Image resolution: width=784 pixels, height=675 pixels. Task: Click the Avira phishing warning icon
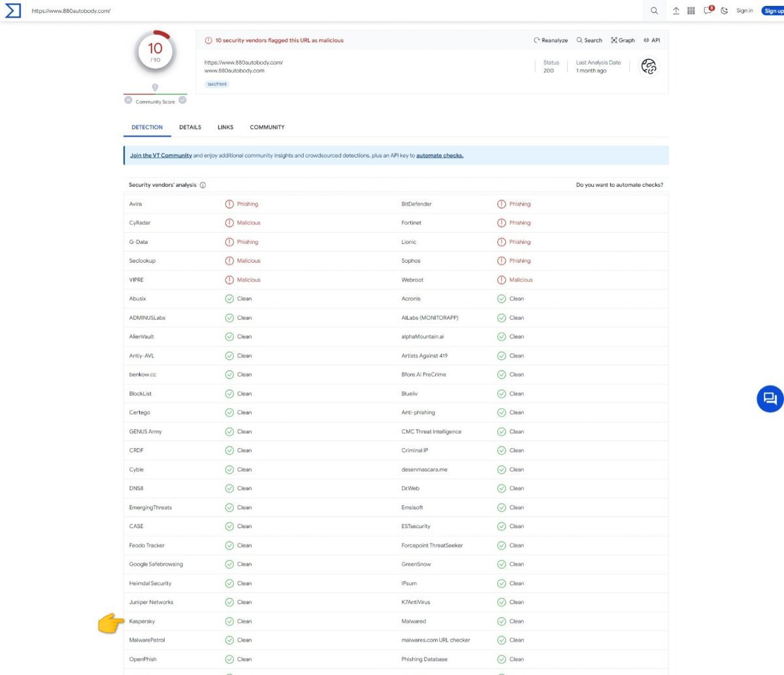pyautogui.click(x=229, y=204)
